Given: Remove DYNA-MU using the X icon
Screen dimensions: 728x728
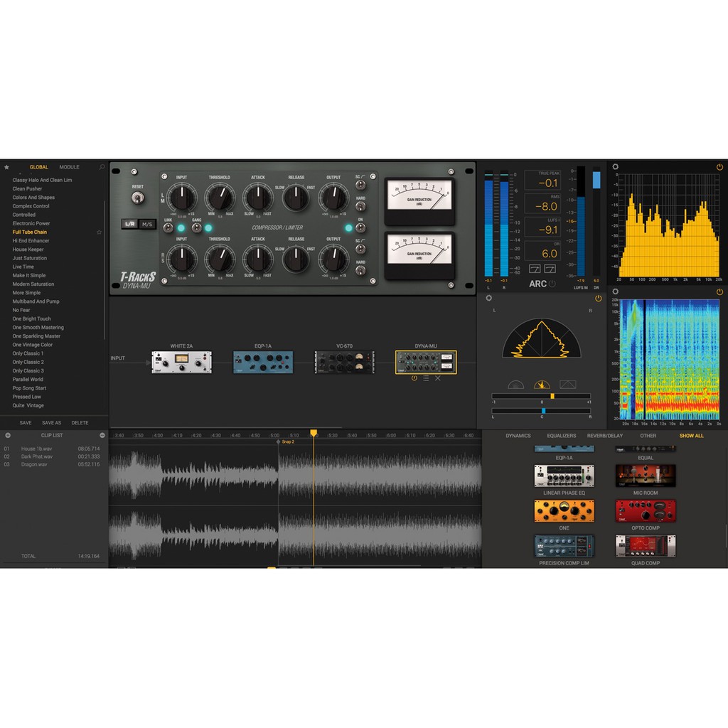Looking at the screenshot, I should [438, 378].
